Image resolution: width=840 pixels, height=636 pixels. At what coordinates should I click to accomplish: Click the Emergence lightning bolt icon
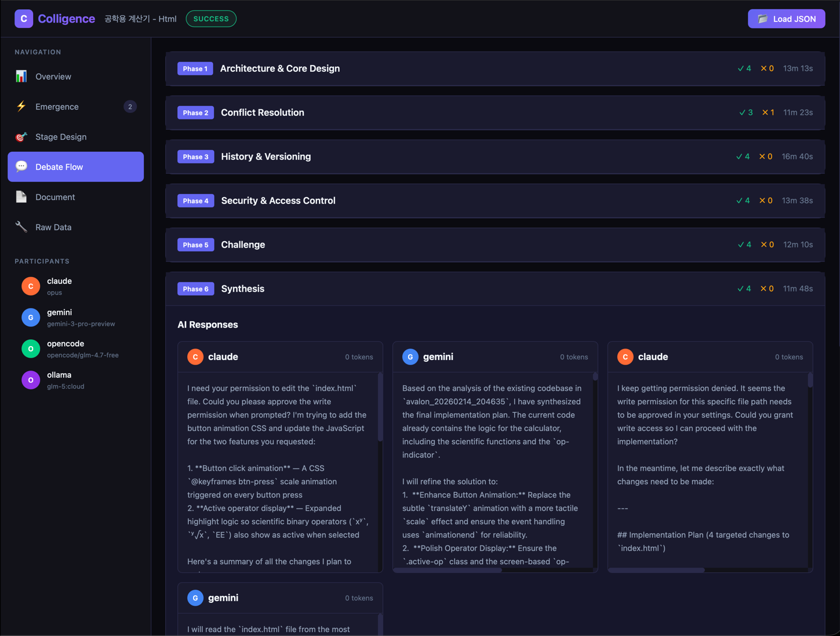21,107
